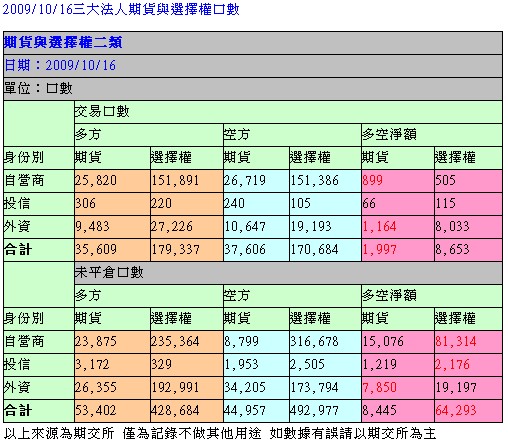The image size is (508, 444).
Task: Select cell value 220
Action: pyautogui.click(x=161, y=203)
